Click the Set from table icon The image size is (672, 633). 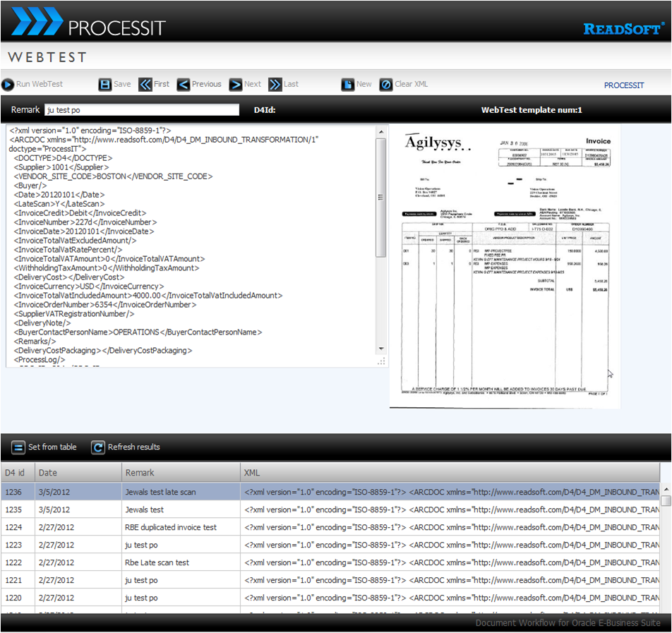click(18, 447)
